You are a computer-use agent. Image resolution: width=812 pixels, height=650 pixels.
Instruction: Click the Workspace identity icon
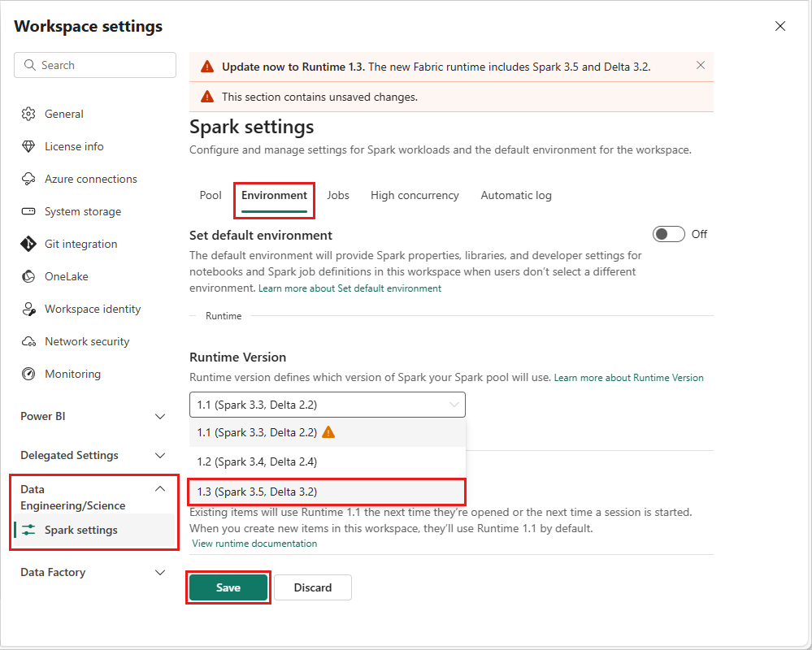(29, 309)
